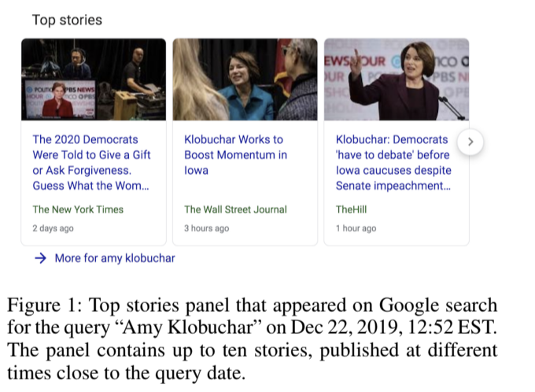Open the Wall Street Journal story image
The image size is (535, 392).
pos(245,80)
